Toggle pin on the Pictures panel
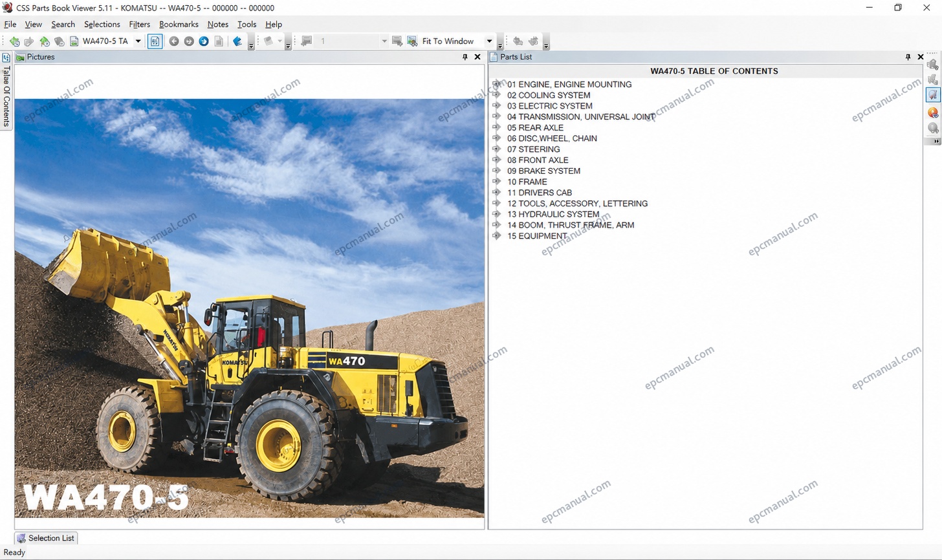The width and height of the screenshot is (942, 560). 465,57
